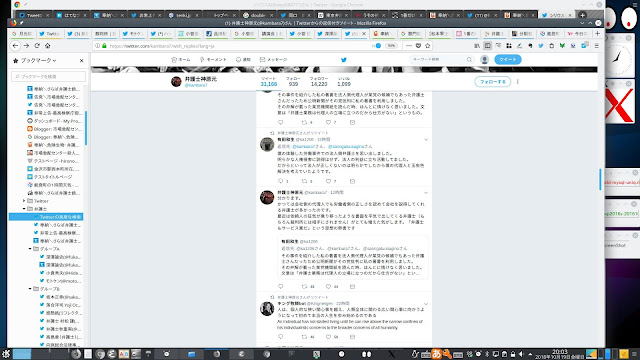Click the Follow (フォローする) button
640x360 pixels.
click(493, 82)
